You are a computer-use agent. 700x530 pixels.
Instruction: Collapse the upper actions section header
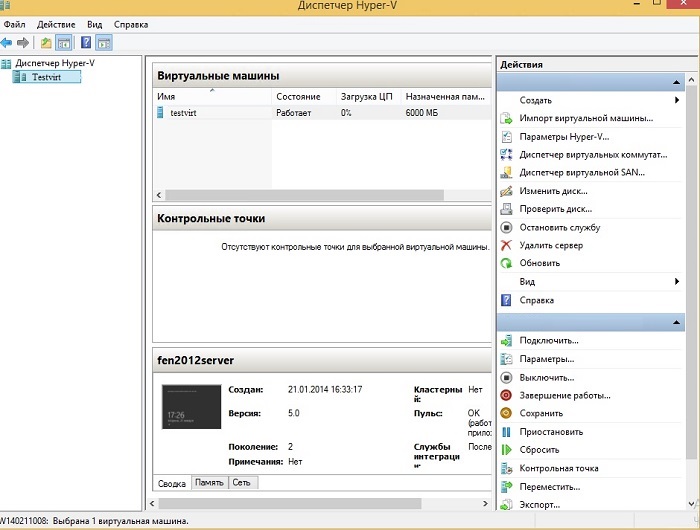tap(676, 82)
